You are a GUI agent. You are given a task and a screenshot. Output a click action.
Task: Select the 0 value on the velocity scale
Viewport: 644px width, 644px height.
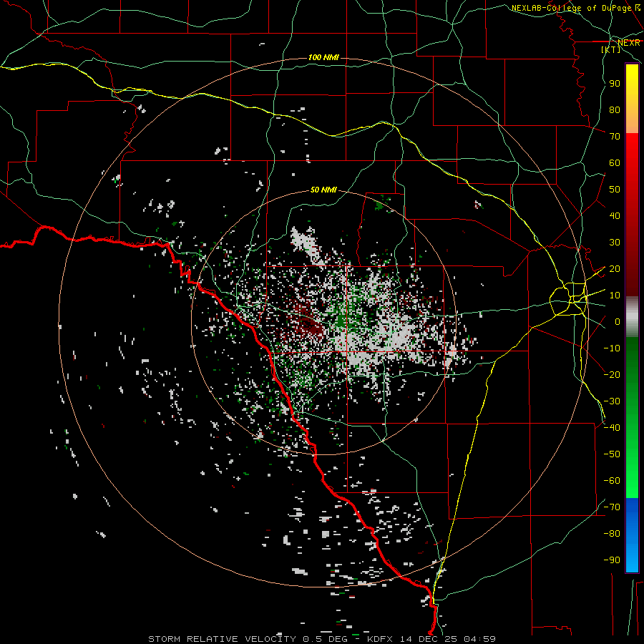point(618,321)
